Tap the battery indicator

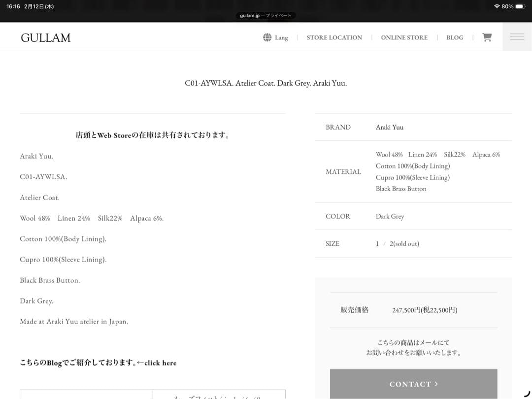pos(521,6)
